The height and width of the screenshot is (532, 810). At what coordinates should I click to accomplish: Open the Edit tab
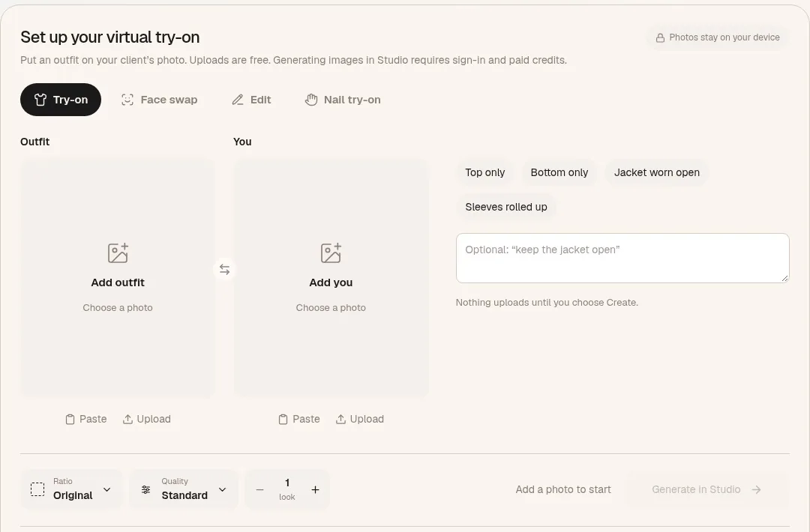point(251,100)
